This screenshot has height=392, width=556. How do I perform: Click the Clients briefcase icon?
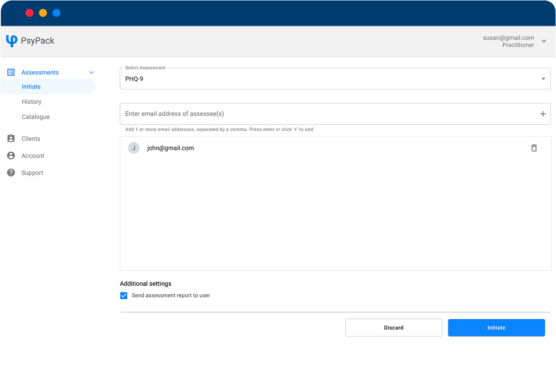pos(11,138)
